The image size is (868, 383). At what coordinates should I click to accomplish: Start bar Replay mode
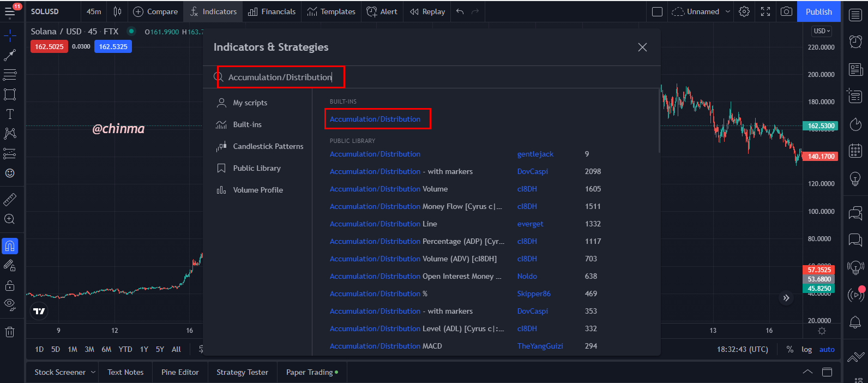[427, 11]
